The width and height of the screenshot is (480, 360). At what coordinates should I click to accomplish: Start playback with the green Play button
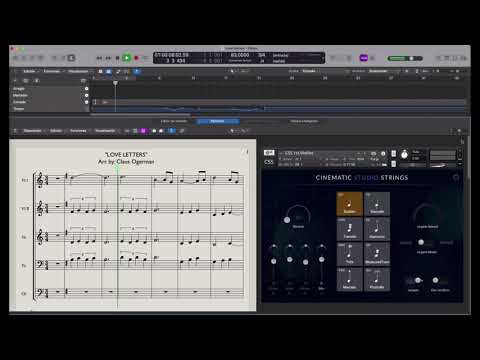click(126, 58)
